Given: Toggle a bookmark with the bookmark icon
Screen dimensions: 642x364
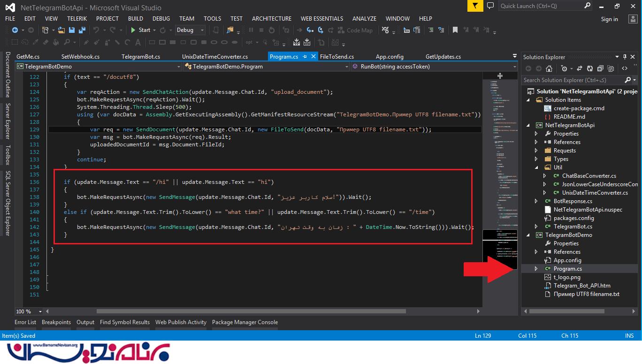Looking at the screenshot, I should pyautogui.click(x=455, y=30).
